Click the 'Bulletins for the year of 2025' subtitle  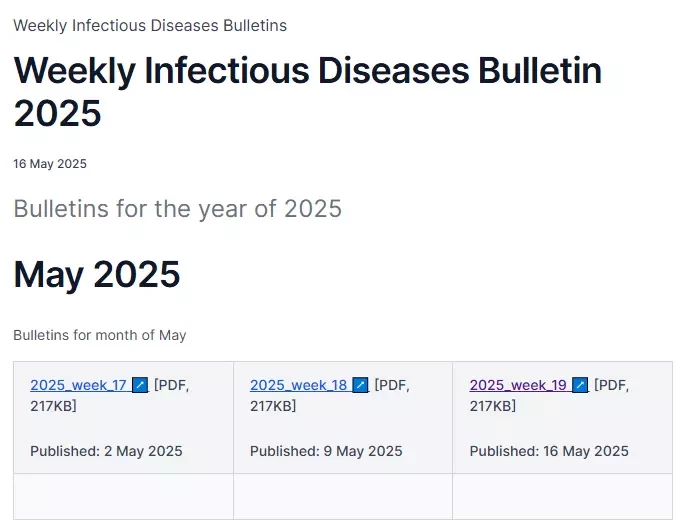point(178,209)
